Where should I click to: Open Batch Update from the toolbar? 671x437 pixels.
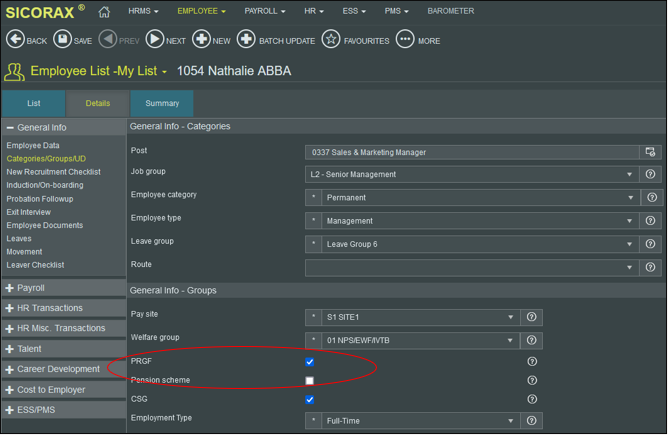click(246, 40)
